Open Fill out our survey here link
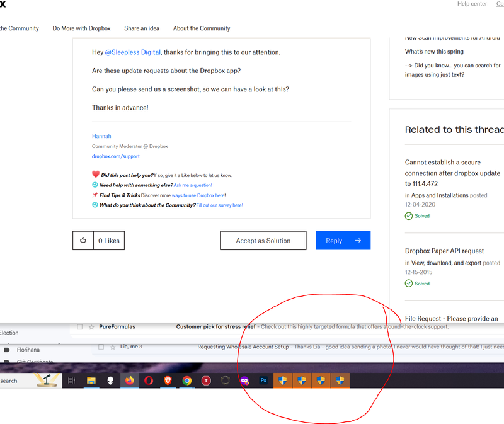The image size is (504, 424). tap(219, 205)
